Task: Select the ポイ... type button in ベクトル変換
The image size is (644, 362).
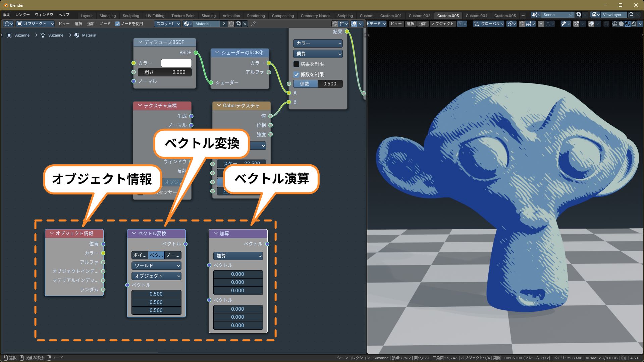Action: (140, 255)
